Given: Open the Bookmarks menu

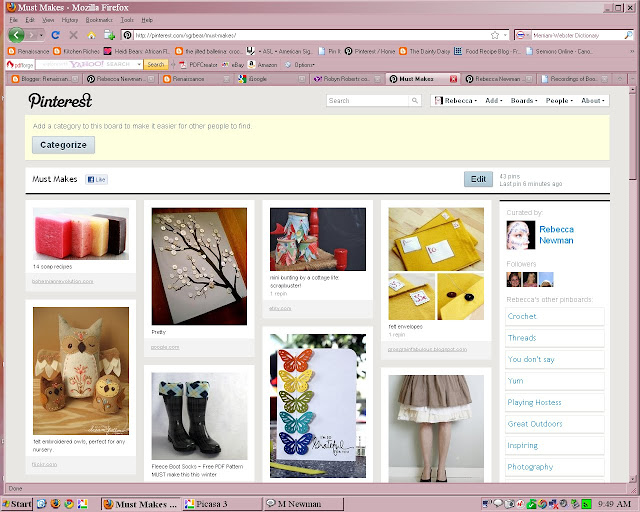Looking at the screenshot, I should pos(99,20).
